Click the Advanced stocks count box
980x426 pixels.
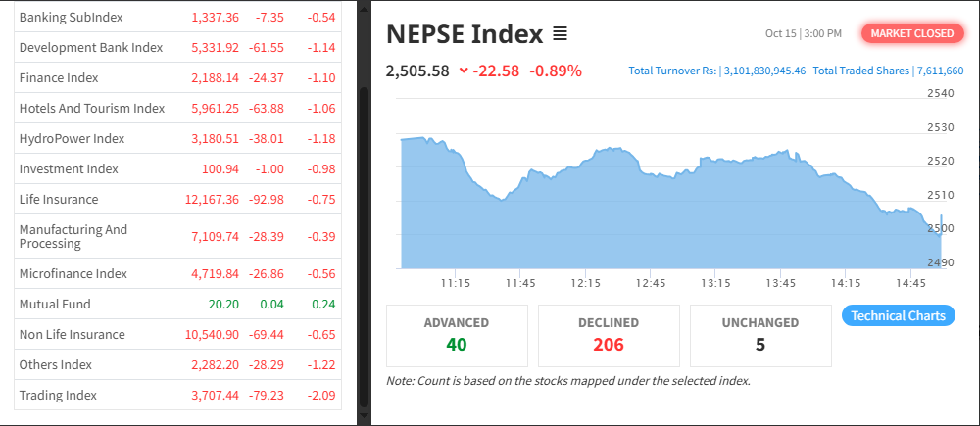click(457, 334)
